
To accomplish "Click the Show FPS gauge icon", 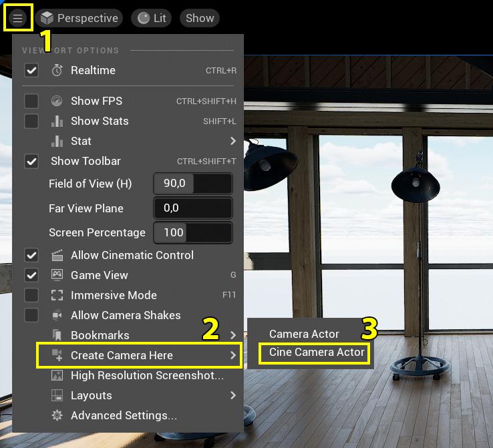I will click(x=57, y=101).
